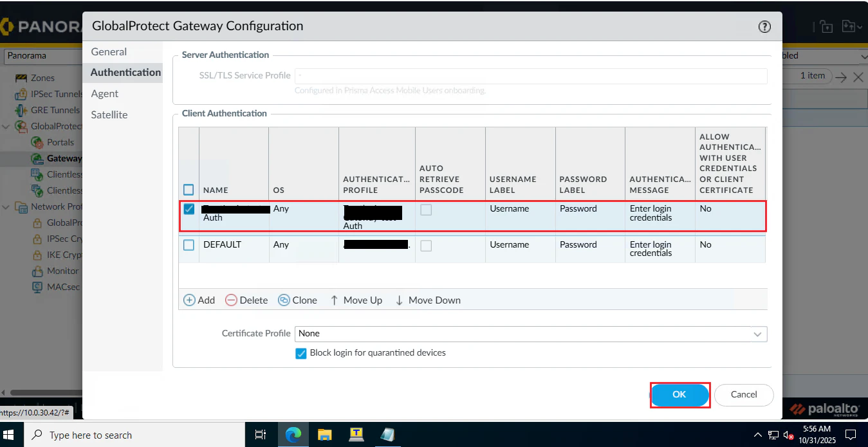Click the IKE Crypto lock icon
The image size is (868, 447).
37,255
